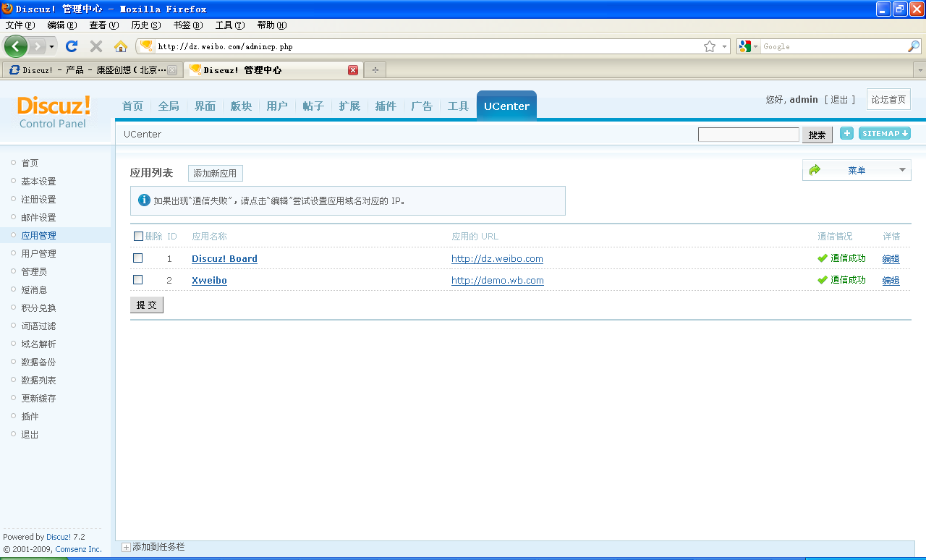Focus the admin search box beside 搜索
Screen dimensions: 926x560
click(749, 135)
